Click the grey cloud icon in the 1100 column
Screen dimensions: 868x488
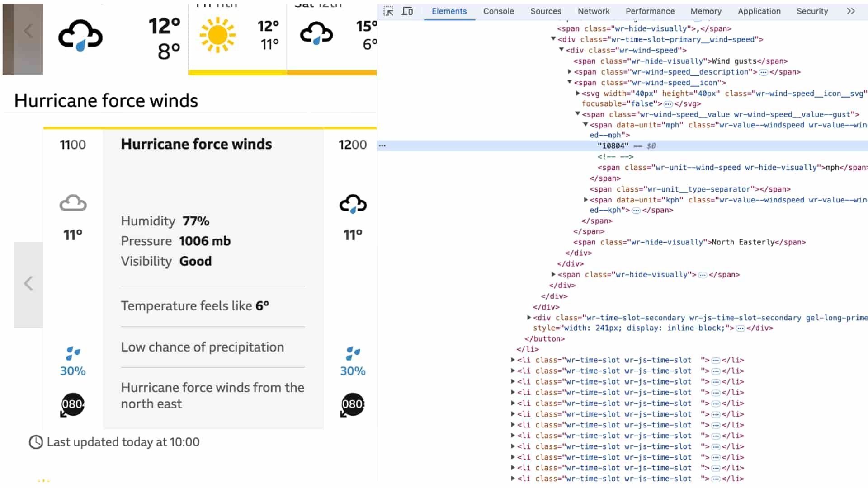pos(73,203)
